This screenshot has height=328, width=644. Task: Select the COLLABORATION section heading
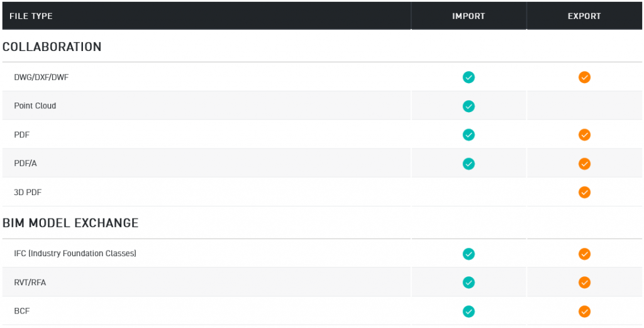click(x=52, y=47)
